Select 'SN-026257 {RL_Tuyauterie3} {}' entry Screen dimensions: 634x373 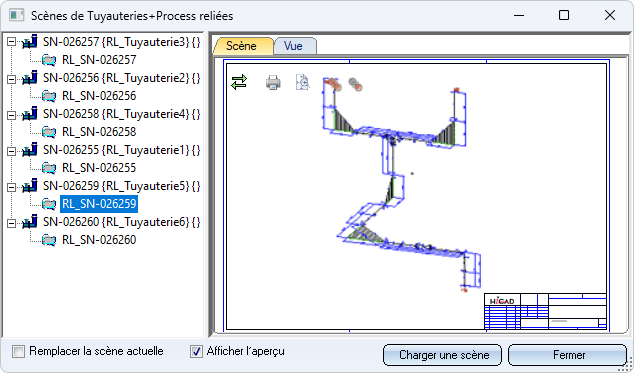(121, 42)
